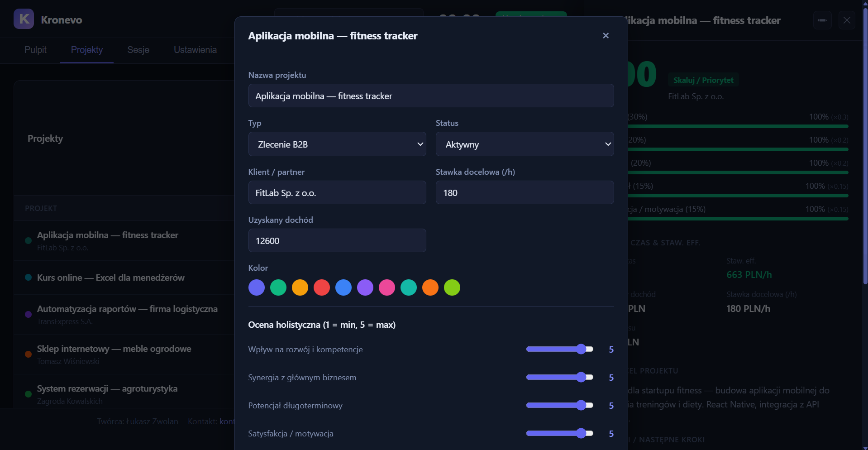Adjust the Synergia z głównym biznesem slider
Image resolution: width=868 pixels, height=450 pixels.
[x=560, y=377]
